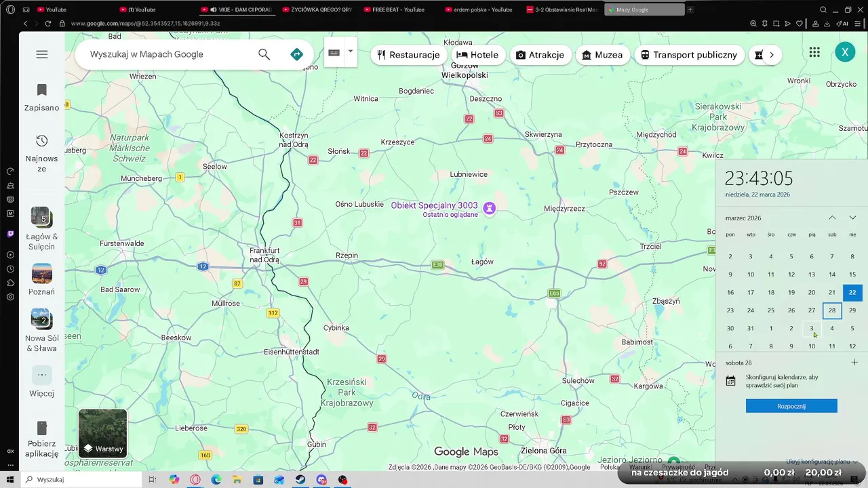Click the search magnifier in Maps
Viewport: 868px width, 488px height.
coord(264,54)
